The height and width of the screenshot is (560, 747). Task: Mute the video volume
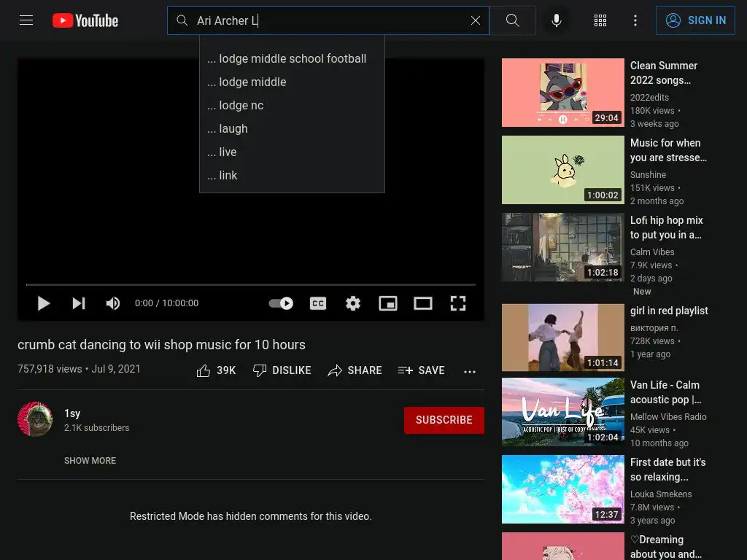(113, 303)
